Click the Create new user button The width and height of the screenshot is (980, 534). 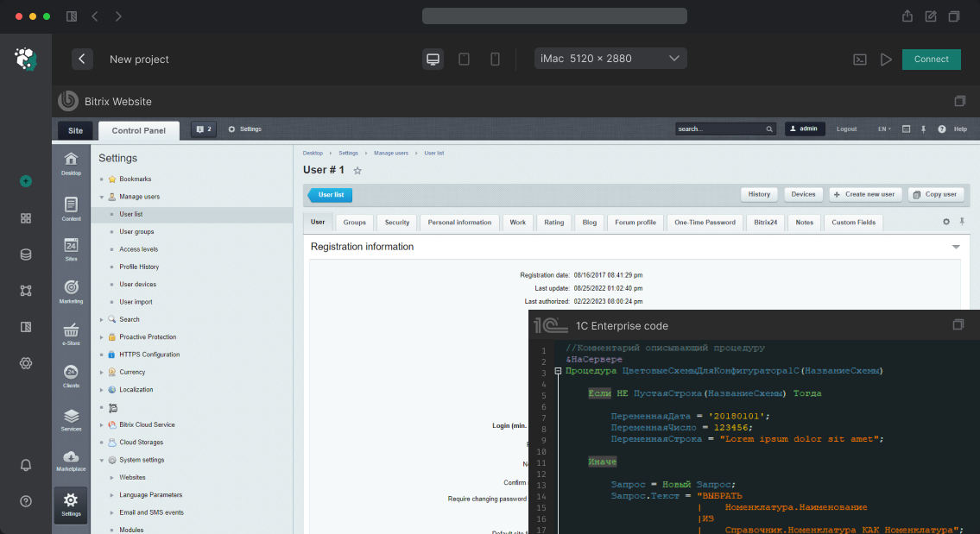[865, 194]
